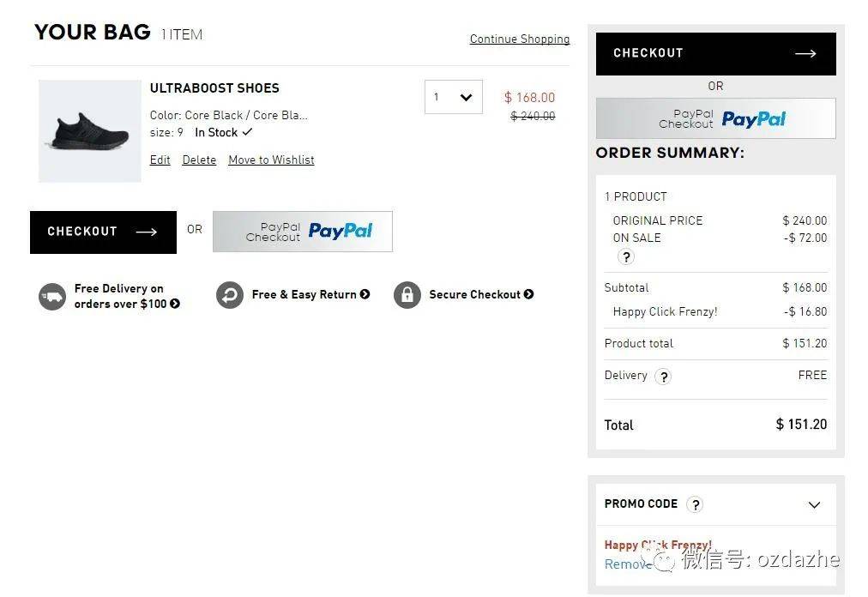The image size is (868, 597).
Task: Click the Secure Checkout padlock icon
Action: point(407,294)
